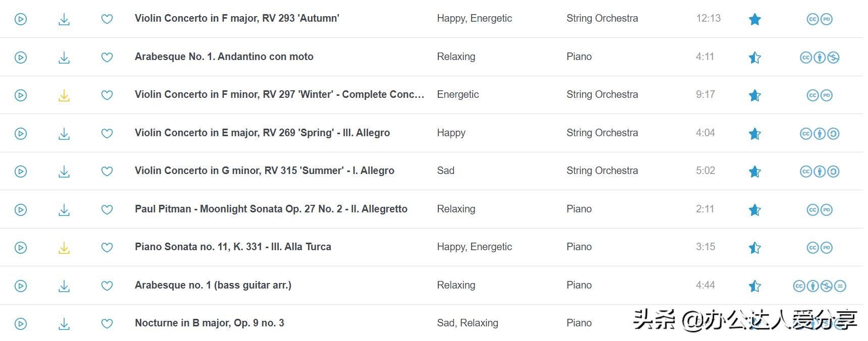
Task: Download Arabesque no. 1 bass guitar arrangement
Action: click(64, 286)
